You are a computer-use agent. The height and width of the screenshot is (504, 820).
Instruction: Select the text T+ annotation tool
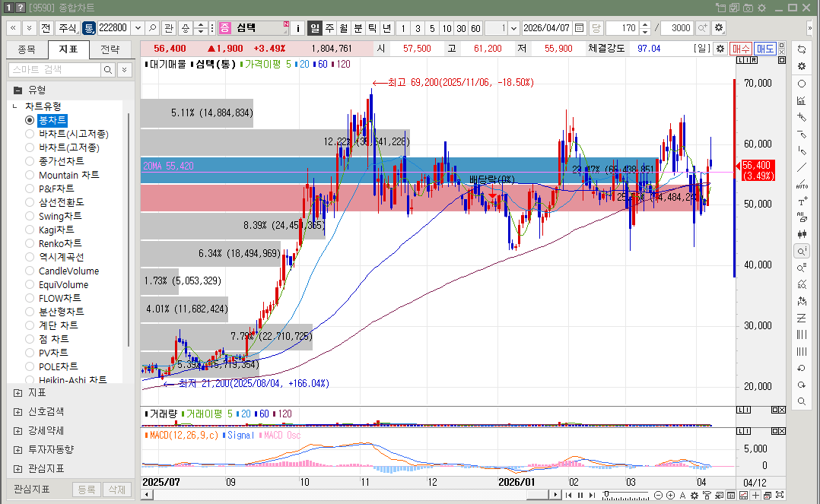[801, 201]
